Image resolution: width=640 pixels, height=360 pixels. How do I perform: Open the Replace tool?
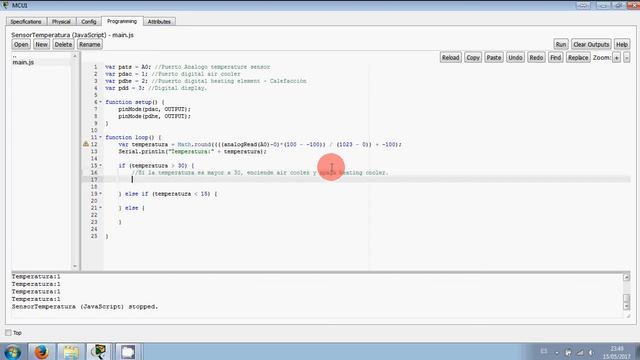[x=578, y=58]
